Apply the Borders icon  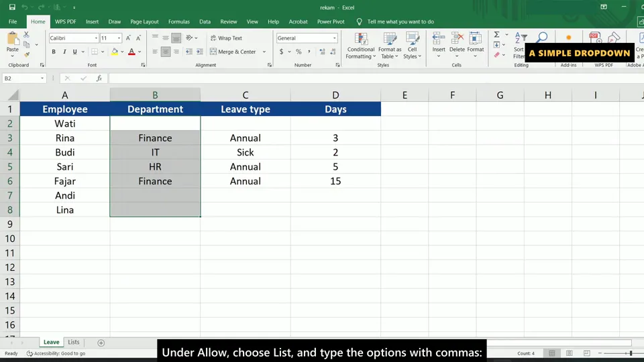(x=95, y=52)
